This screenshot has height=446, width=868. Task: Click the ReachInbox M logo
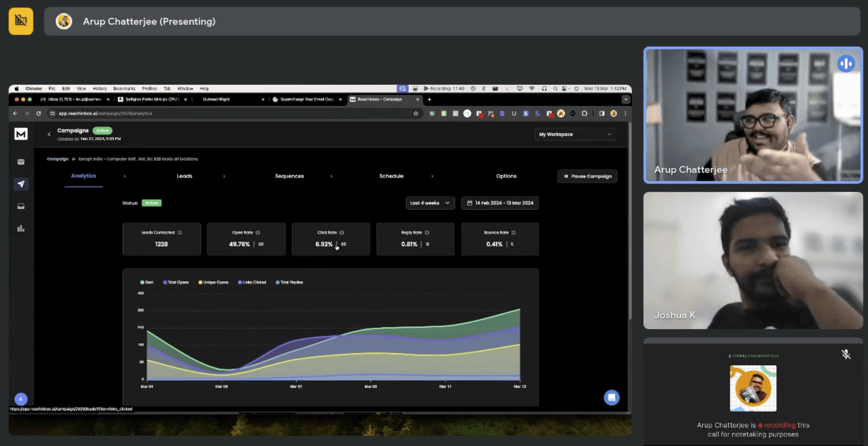point(21,134)
